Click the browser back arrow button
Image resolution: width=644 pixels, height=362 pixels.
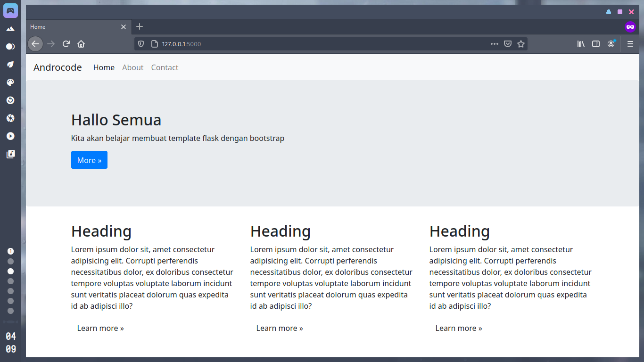35,44
